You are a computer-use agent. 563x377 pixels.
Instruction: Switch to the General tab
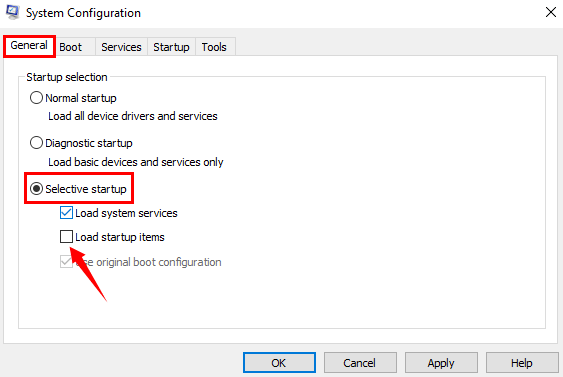click(x=29, y=46)
